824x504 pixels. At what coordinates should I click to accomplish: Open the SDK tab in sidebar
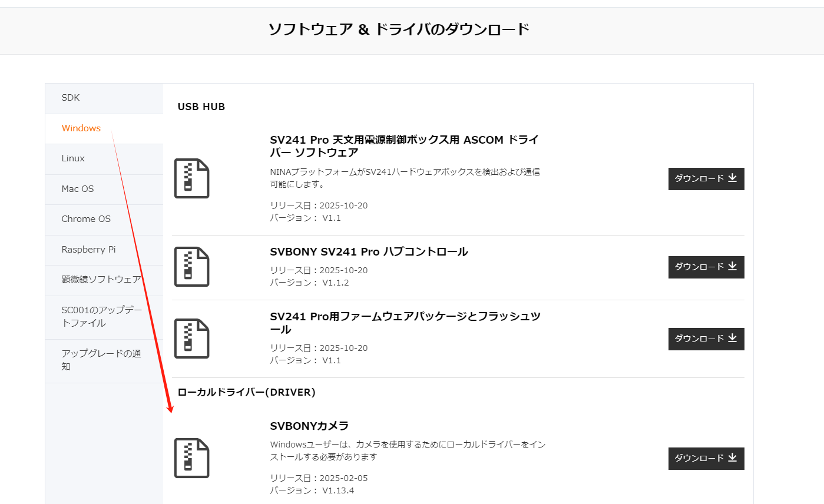pyautogui.click(x=71, y=98)
